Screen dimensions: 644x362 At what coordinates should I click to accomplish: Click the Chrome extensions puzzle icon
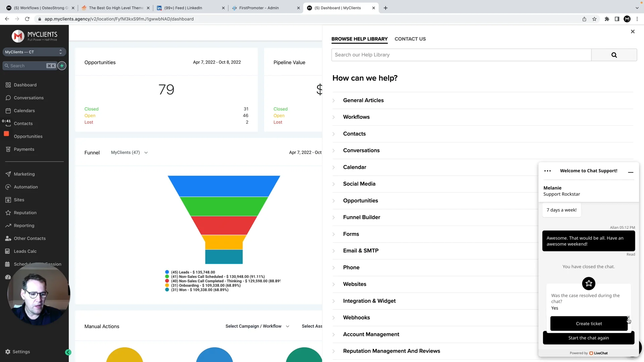click(607, 19)
